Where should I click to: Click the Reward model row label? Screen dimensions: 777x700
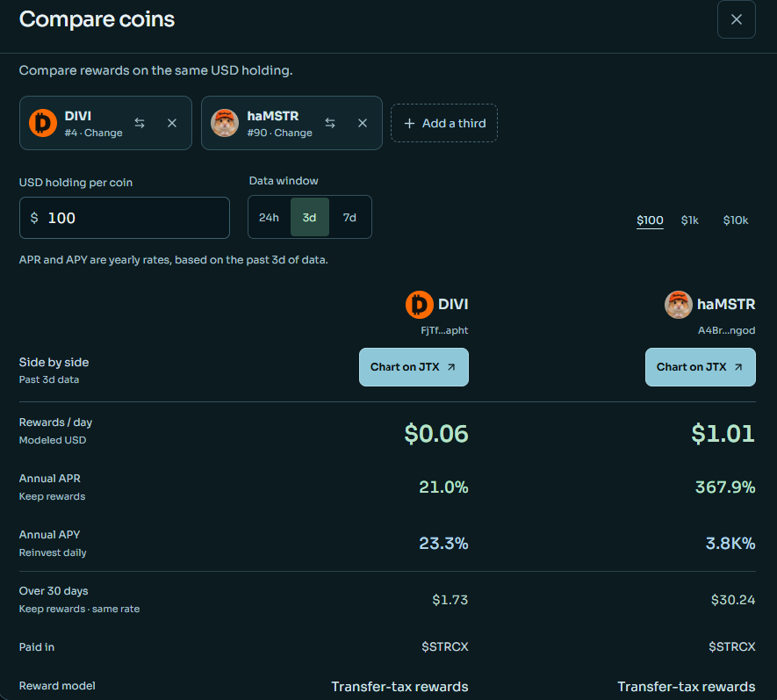coord(57,686)
